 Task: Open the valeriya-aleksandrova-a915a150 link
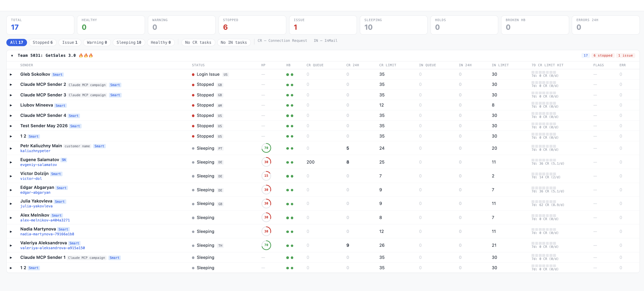coord(53,248)
